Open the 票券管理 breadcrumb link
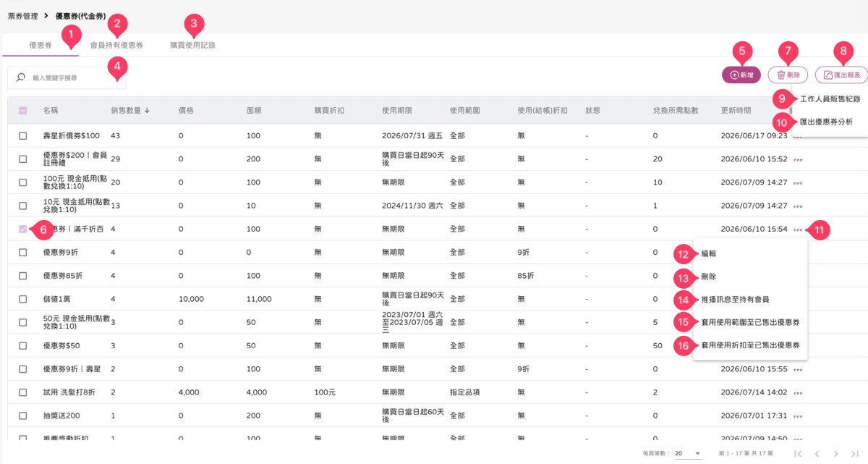The width and height of the screenshot is (868, 464). pyautogui.click(x=23, y=15)
